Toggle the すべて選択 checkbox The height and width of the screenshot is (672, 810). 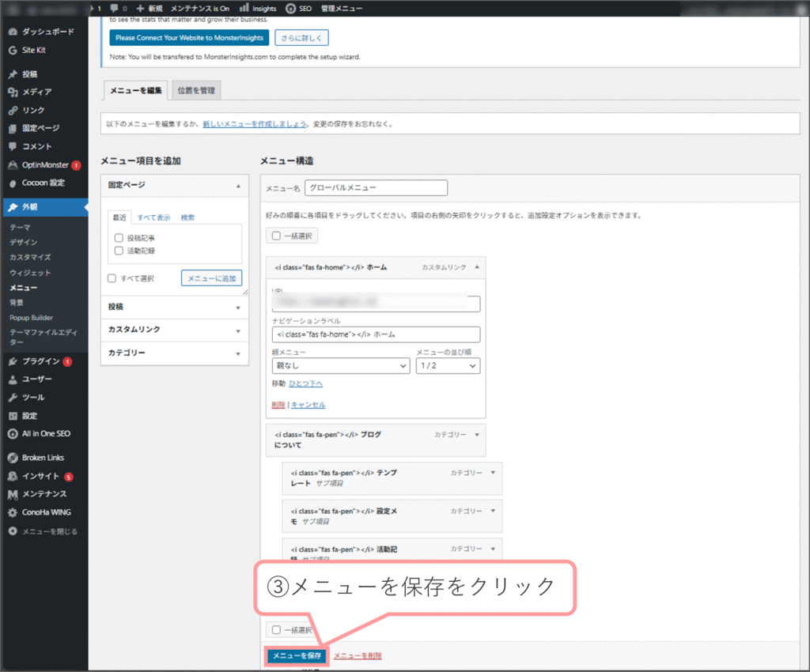point(112,278)
